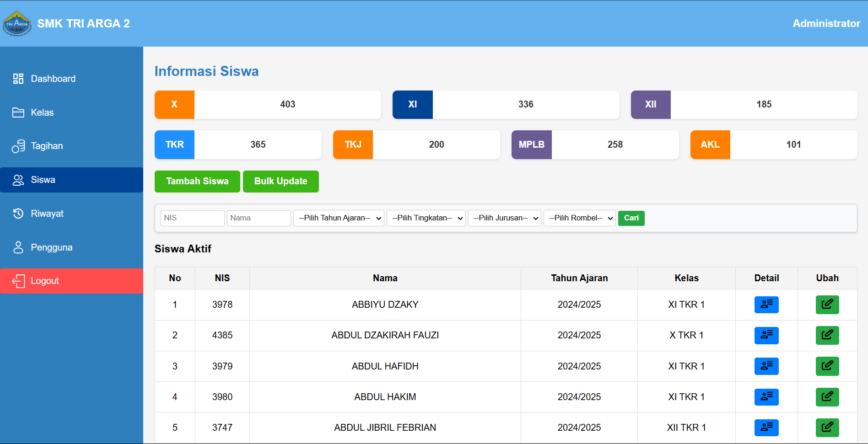Edit ABDUL HAKIM using pencil icon
Viewport: 868px width, 444px height.
(x=827, y=397)
